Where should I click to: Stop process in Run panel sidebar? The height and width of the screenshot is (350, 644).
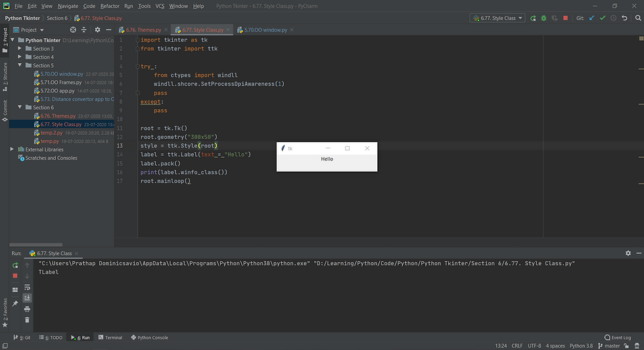pos(15,276)
